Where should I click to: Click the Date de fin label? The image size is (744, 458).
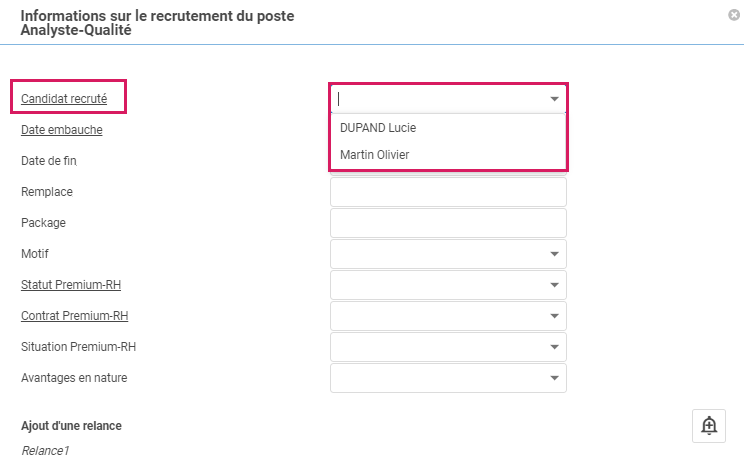[x=49, y=161]
